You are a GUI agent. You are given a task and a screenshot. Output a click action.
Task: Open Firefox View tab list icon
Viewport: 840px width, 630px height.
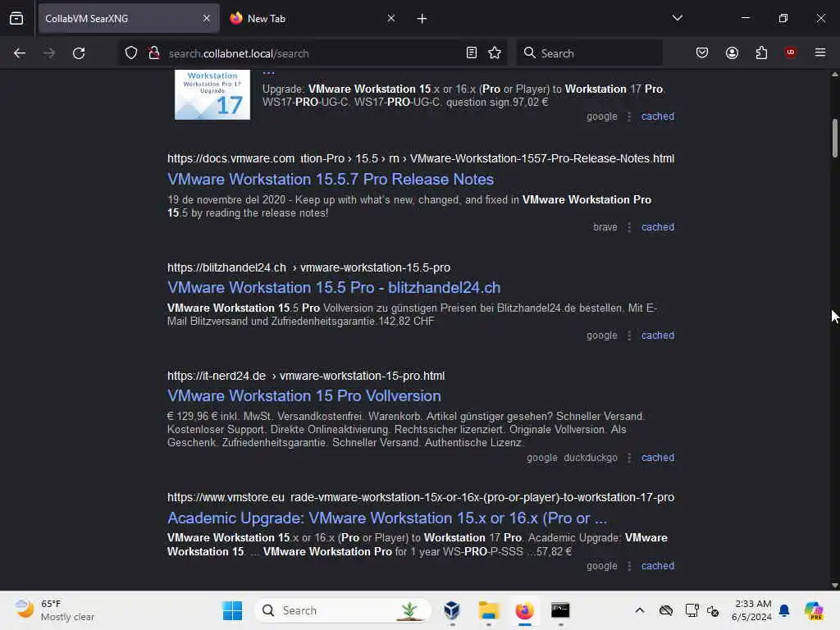tap(16, 18)
